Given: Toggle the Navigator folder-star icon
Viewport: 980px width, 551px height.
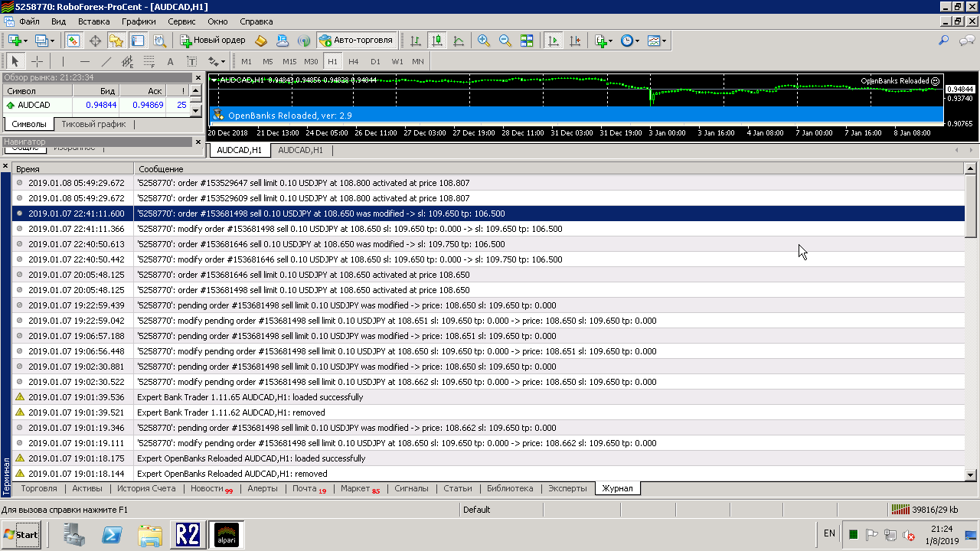Looking at the screenshot, I should click(x=116, y=41).
